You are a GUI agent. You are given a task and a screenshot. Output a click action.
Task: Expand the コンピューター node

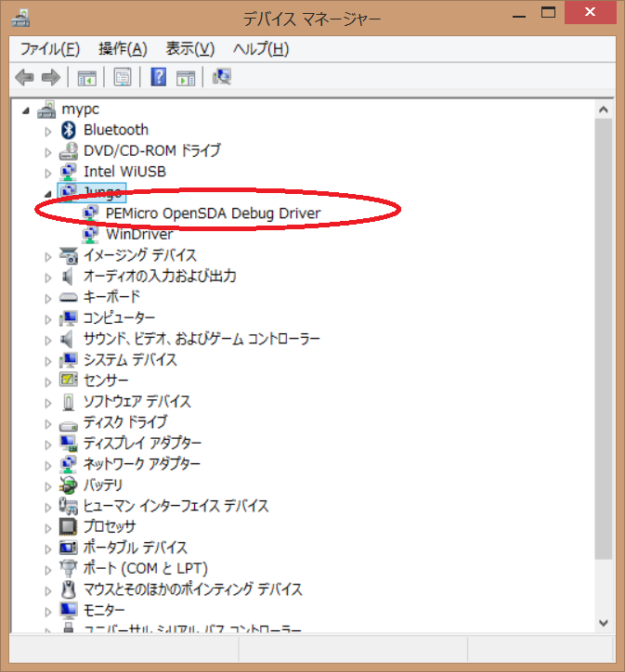coord(48,319)
